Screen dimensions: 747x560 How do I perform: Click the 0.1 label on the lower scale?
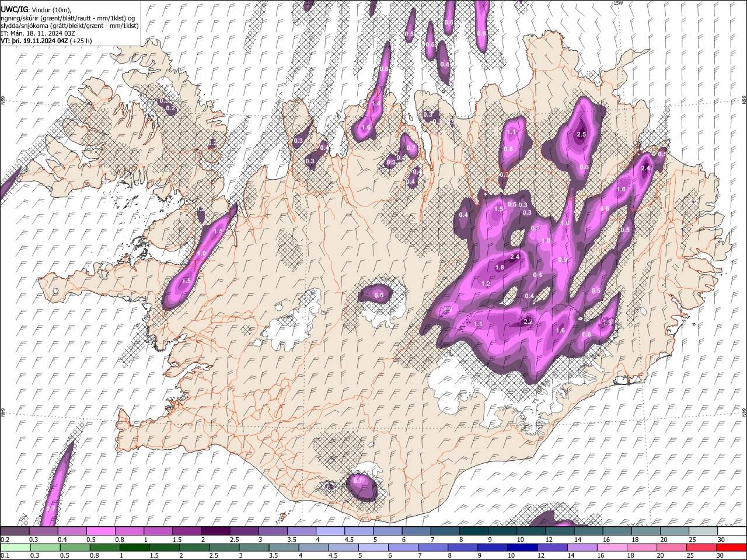click(x=4, y=555)
